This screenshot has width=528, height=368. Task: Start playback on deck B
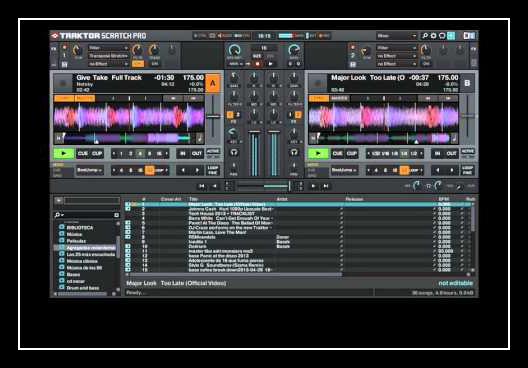coord(318,154)
